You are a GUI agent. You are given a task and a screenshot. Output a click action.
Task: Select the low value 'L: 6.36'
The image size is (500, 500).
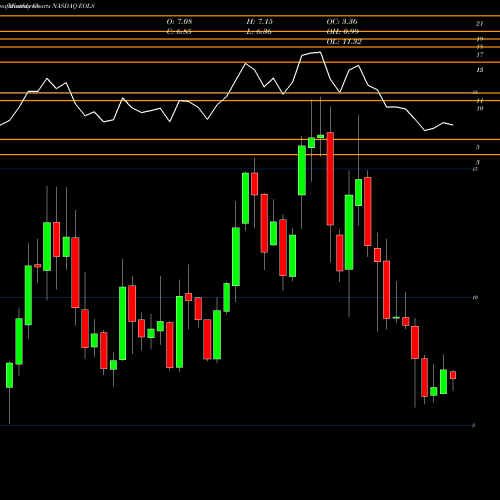pos(259,32)
